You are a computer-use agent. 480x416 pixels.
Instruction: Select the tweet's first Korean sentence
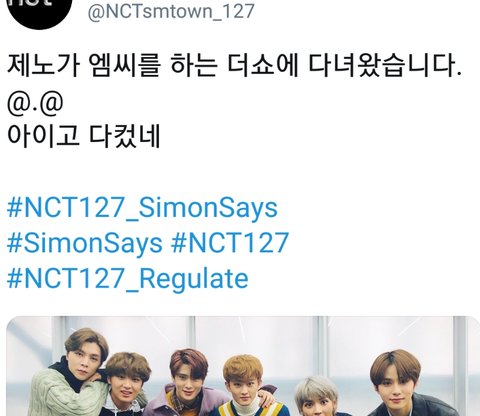234,65
